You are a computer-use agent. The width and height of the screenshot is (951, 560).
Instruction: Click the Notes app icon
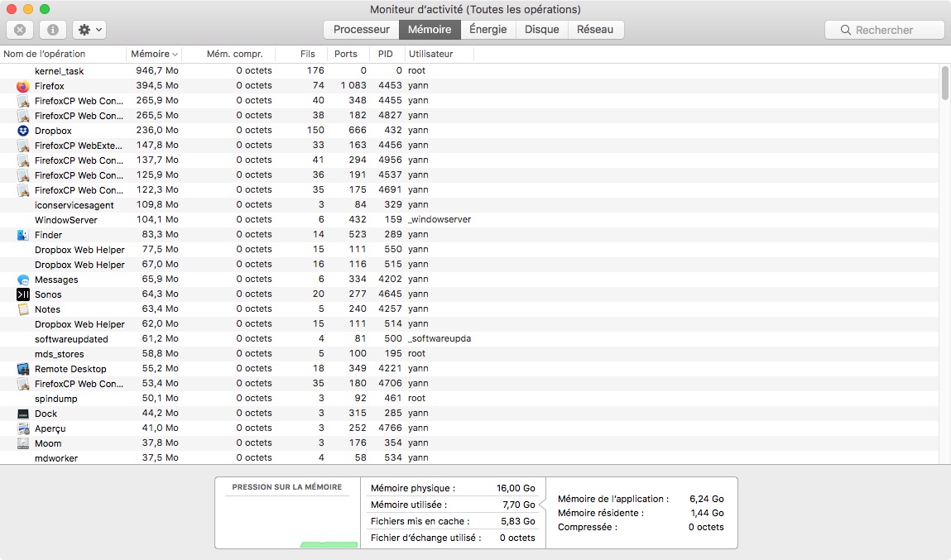pyautogui.click(x=22, y=309)
